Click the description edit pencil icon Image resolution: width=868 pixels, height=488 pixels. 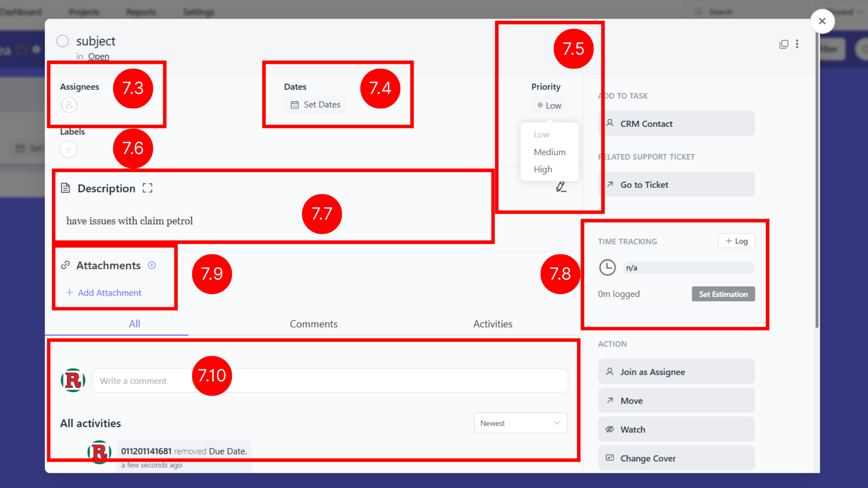click(x=561, y=187)
